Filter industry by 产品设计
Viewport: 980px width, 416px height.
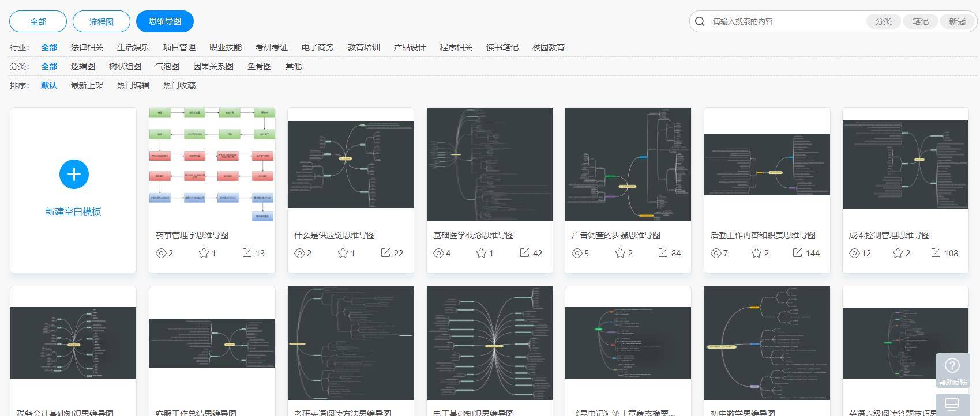[410, 47]
